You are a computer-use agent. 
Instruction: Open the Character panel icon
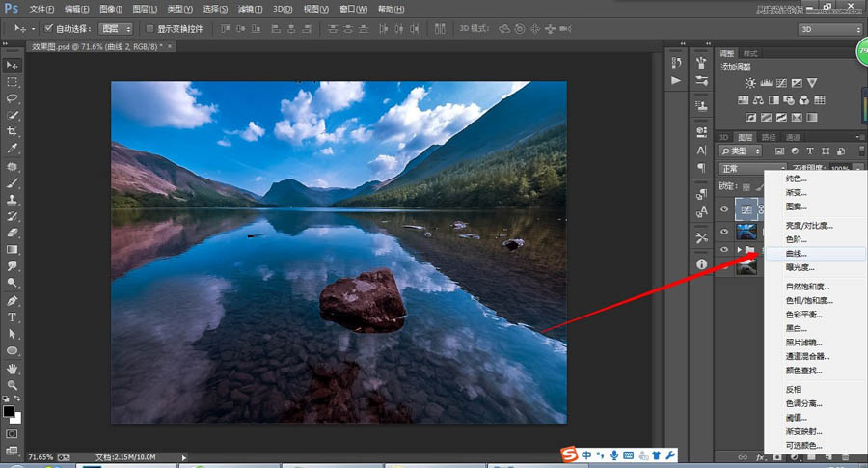[x=701, y=151]
